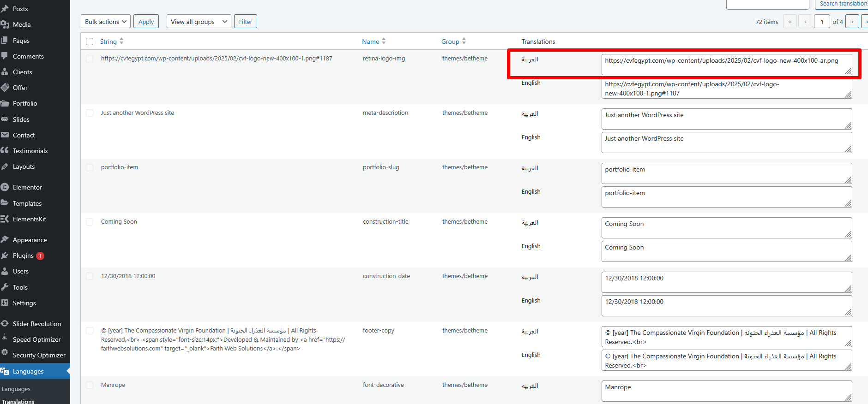Click the Portfolio folder icon
Viewport: 868px width, 404px height.
coord(5,103)
